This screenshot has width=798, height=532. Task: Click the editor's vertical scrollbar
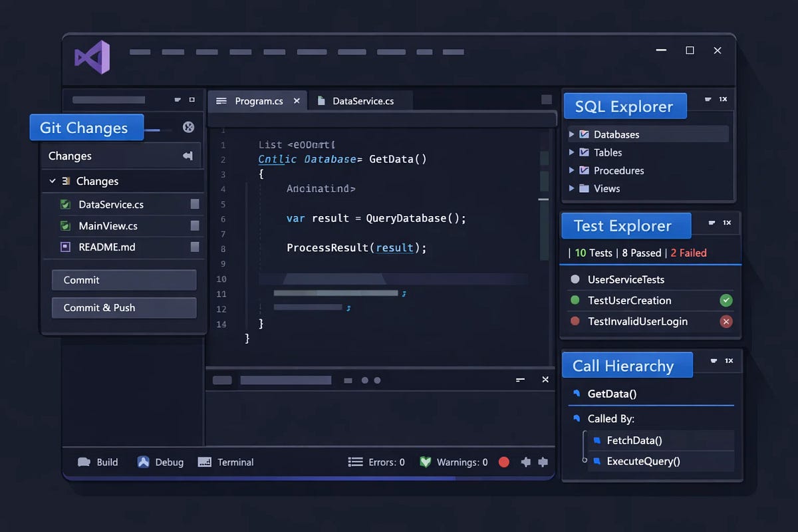(x=544, y=199)
